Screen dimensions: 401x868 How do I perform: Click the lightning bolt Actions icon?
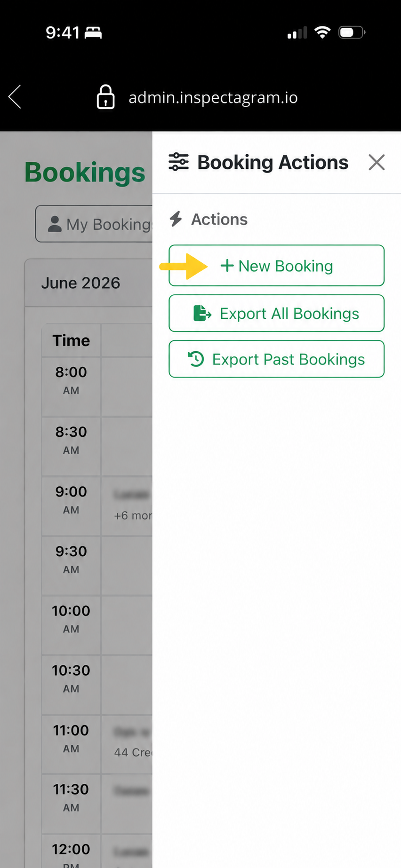pyautogui.click(x=176, y=219)
